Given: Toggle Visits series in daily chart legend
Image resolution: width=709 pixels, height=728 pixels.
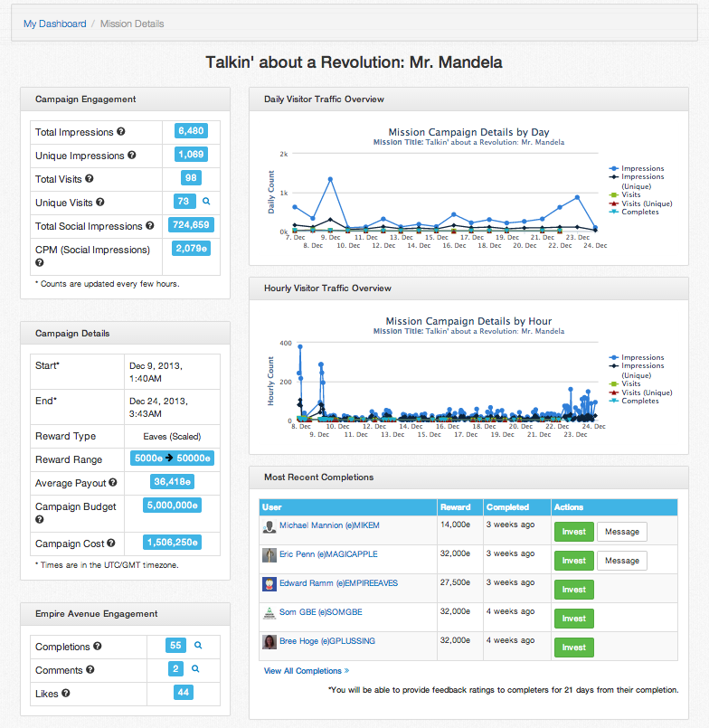Looking at the screenshot, I should coord(632,194).
